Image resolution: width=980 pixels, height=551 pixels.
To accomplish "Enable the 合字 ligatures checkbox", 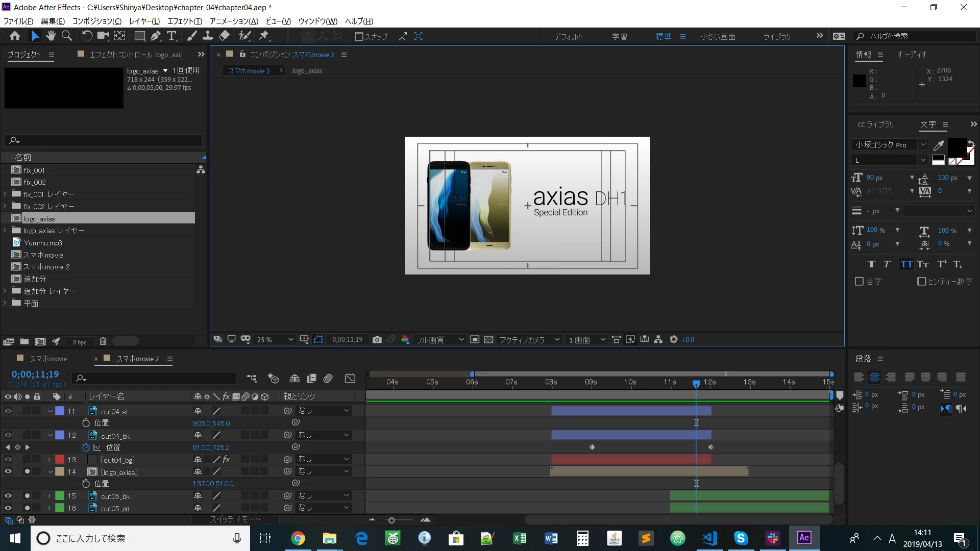I will point(859,281).
